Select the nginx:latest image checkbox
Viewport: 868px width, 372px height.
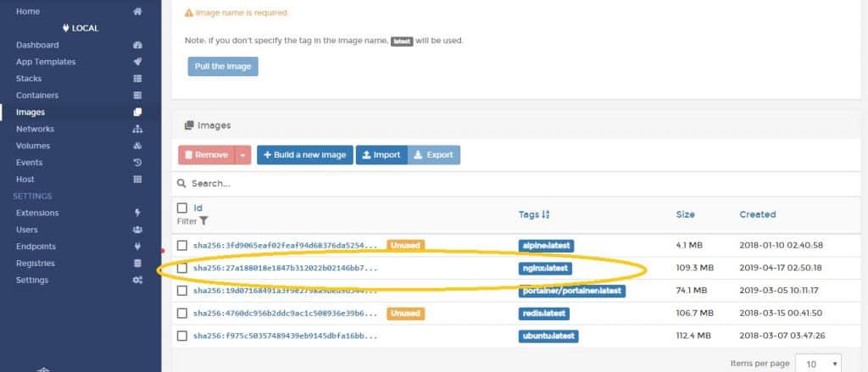point(181,269)
